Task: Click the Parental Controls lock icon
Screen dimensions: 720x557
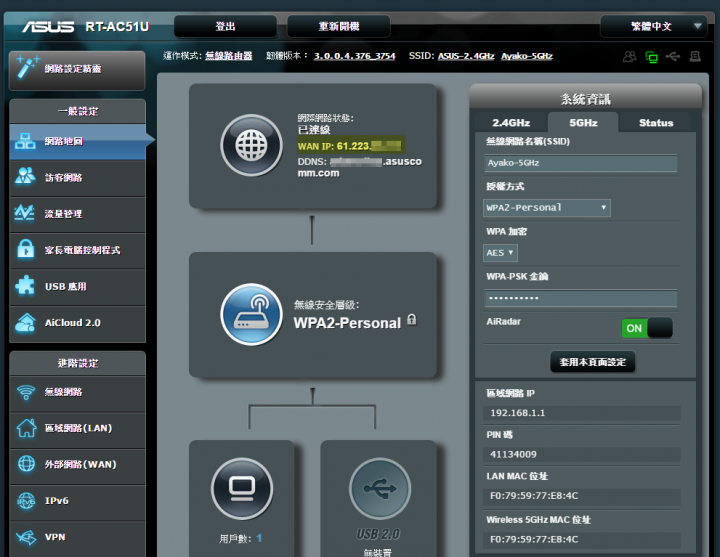Action: point(26,249)
